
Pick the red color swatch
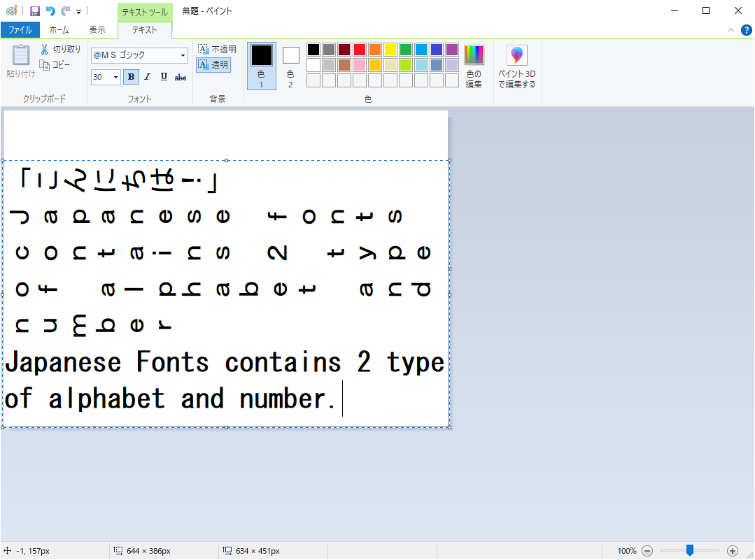(x=360, y=50)
